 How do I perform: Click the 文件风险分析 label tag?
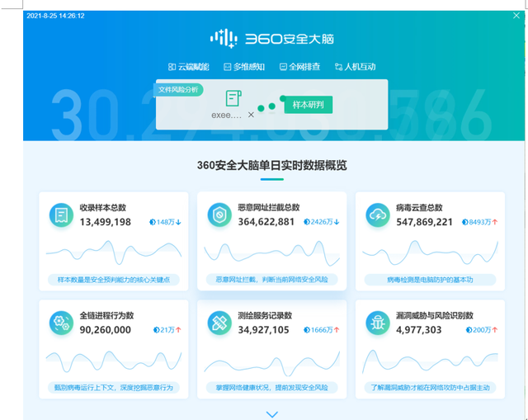point(178,90)
